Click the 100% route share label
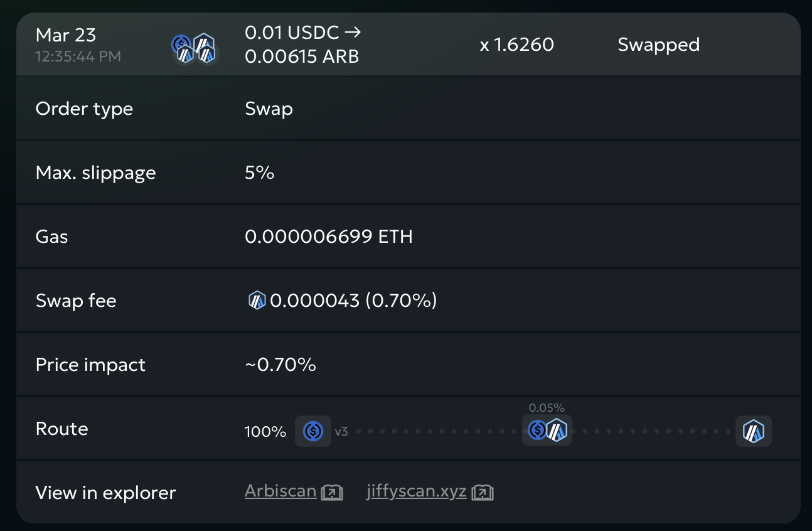812x531 pixels. (265, 432)
